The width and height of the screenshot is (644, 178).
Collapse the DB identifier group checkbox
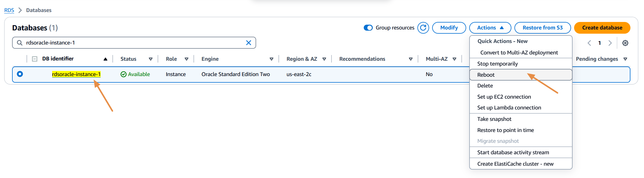coord(35,59)
